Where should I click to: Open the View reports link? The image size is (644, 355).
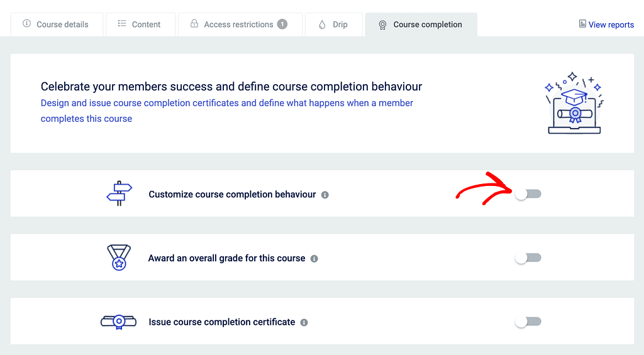tap(611, 25)
